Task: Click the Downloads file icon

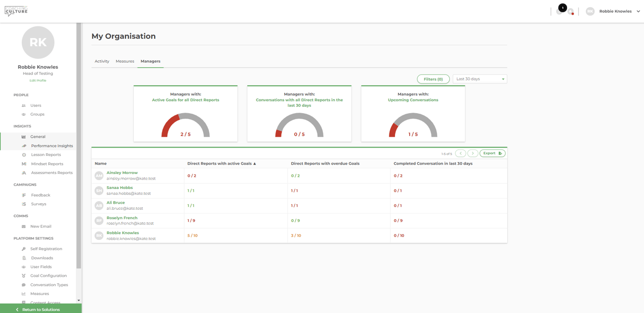Action: point(24,258)
